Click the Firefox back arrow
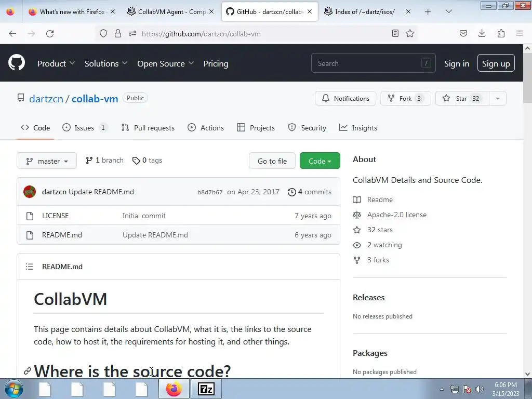Viewport: 532px width, 399px height. point(12,33)
